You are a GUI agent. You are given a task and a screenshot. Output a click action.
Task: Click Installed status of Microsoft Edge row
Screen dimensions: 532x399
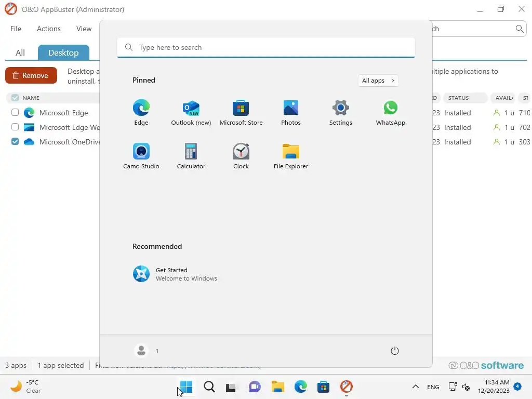[x=457, y=113]
